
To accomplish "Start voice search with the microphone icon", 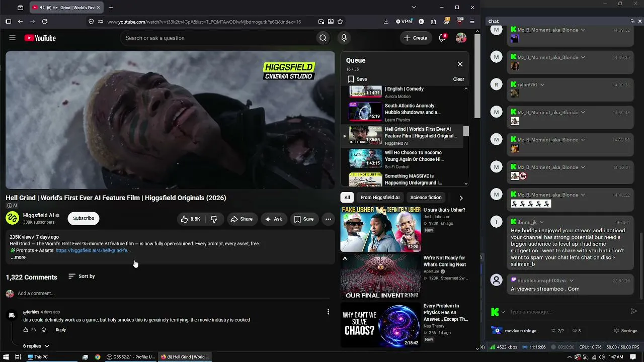I will click(x=344, y=38).
